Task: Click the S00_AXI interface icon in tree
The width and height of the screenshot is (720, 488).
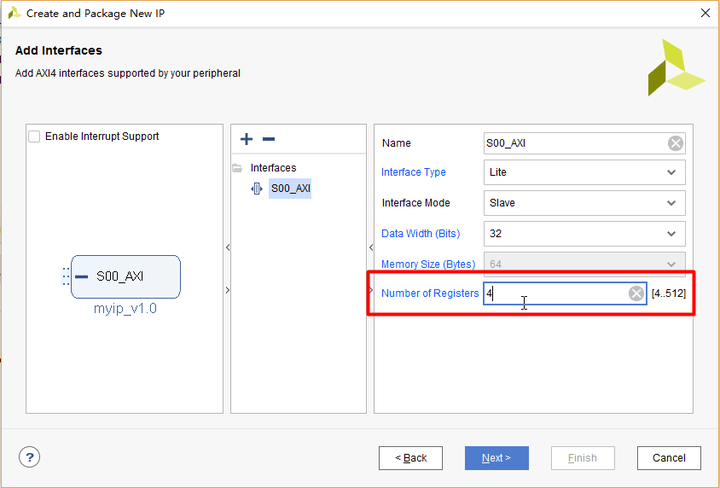Action: click(257, 188)
